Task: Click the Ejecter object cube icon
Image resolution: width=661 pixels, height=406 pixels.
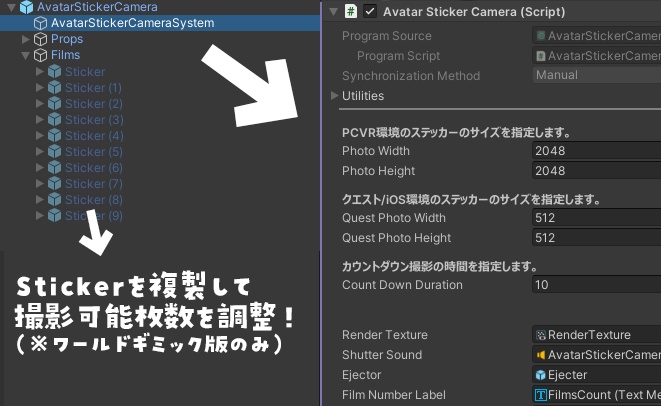Action: pyautogui.click(x=541, y=375)
